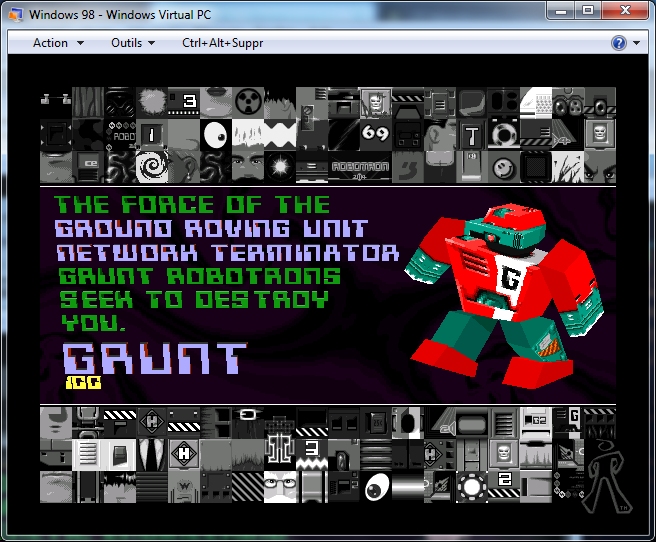Click the blue Help question mark icon
This screenshot has width=656, height=542.
click(619, 43)
